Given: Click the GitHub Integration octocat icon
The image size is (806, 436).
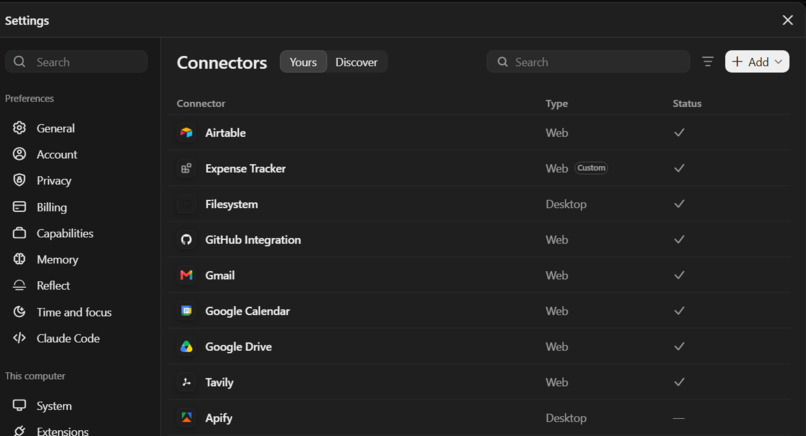Looking at the screenshot, I should coord(186,240).
